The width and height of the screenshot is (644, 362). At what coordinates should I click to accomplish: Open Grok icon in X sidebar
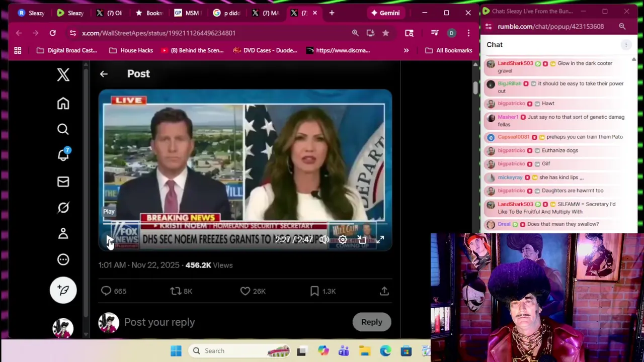point(63,208)
